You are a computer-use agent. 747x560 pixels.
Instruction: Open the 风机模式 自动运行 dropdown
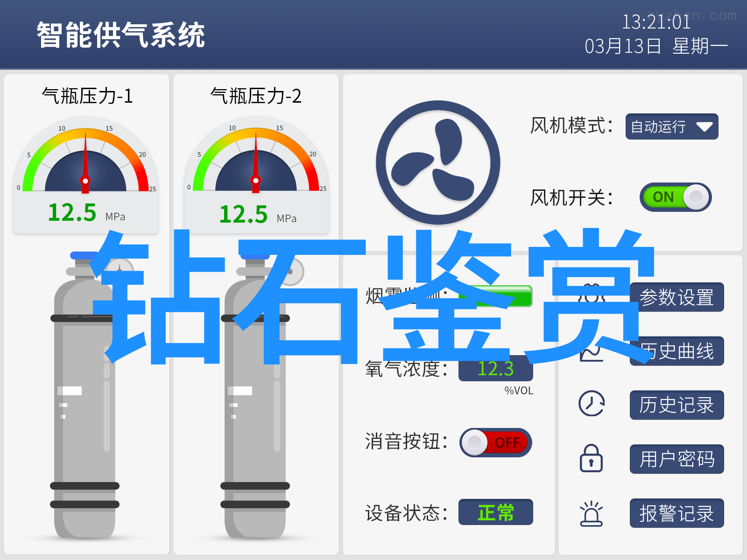pos(672,126)
